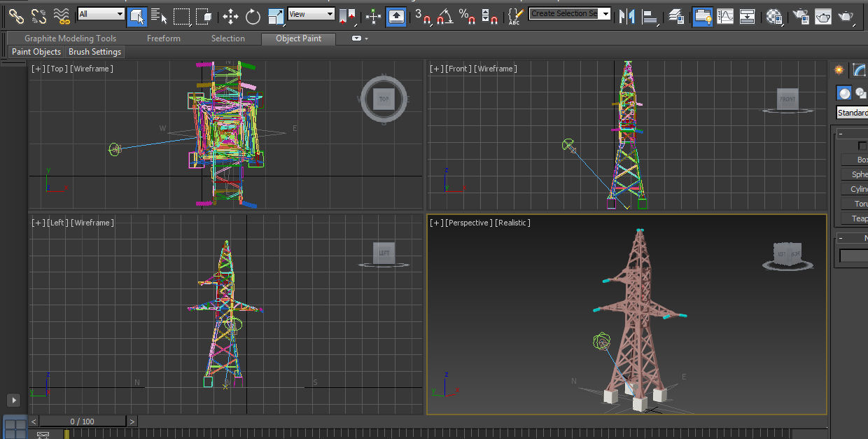868x439 pixels.
Task: Click the object name input field
Action: pos(854,256)
